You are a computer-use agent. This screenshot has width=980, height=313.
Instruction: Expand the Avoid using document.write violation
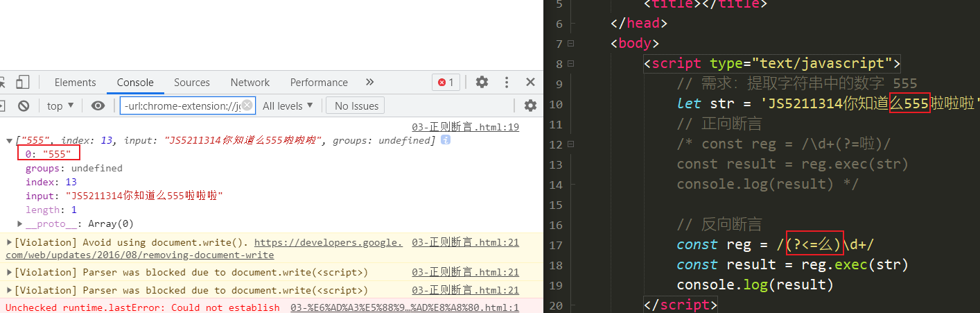point(9,242)
